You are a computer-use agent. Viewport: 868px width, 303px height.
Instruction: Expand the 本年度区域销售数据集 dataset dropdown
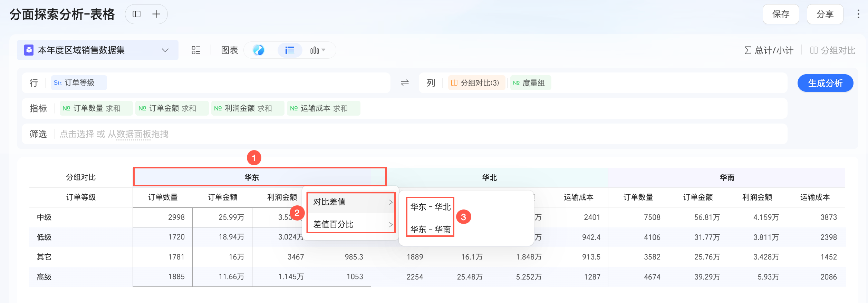point(165,50)
